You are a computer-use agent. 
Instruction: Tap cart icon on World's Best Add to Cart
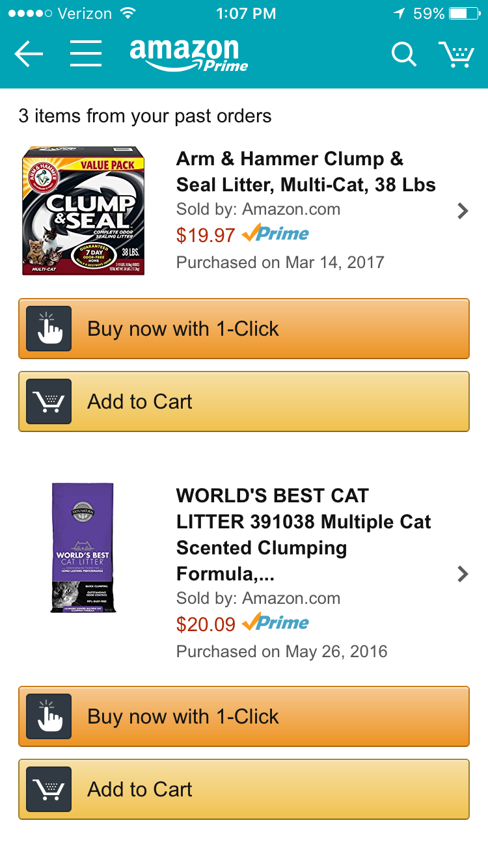[x=49, y=789]
